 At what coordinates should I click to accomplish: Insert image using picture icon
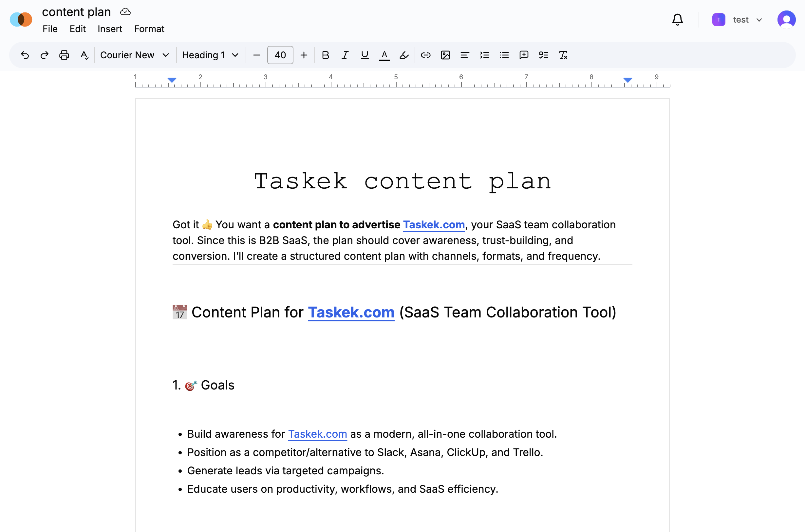(445, 55)
